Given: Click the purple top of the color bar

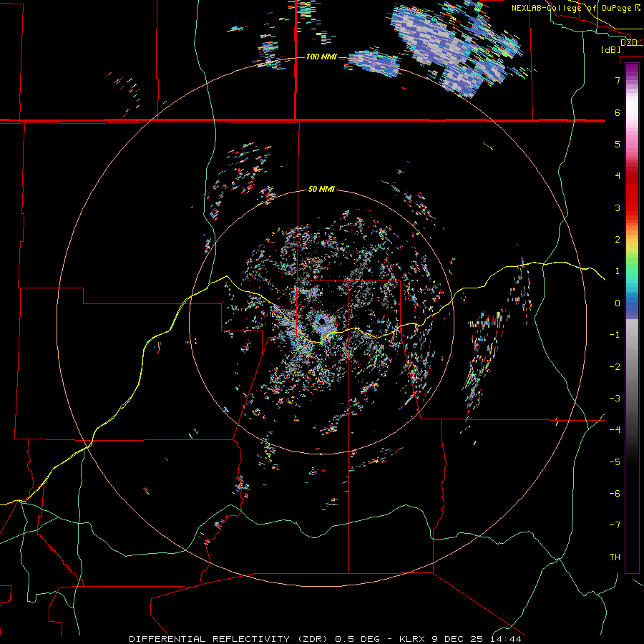Looking at the screenshot, I should click(632, 71).
